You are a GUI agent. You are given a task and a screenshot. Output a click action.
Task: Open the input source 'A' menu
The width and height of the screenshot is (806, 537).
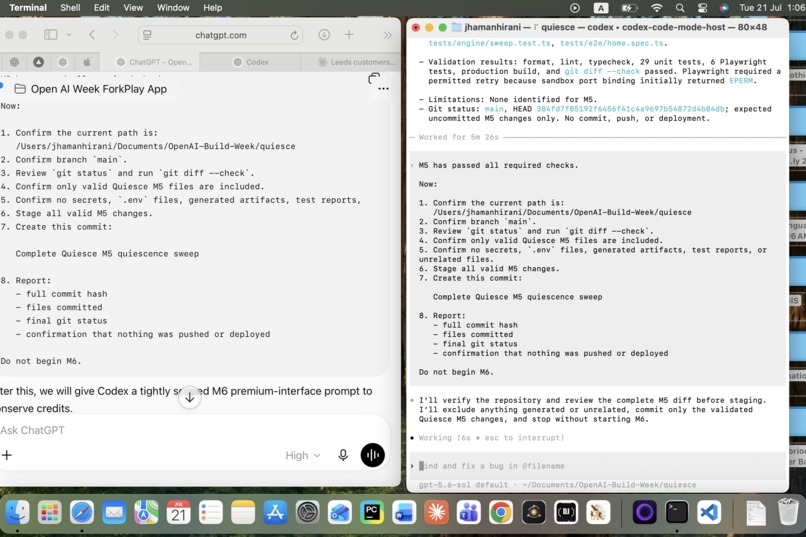pos(600,8)
